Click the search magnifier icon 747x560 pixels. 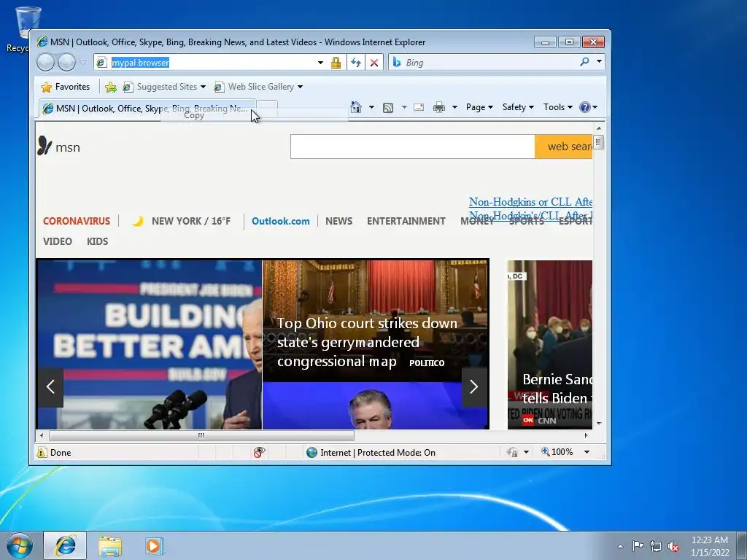584,61
